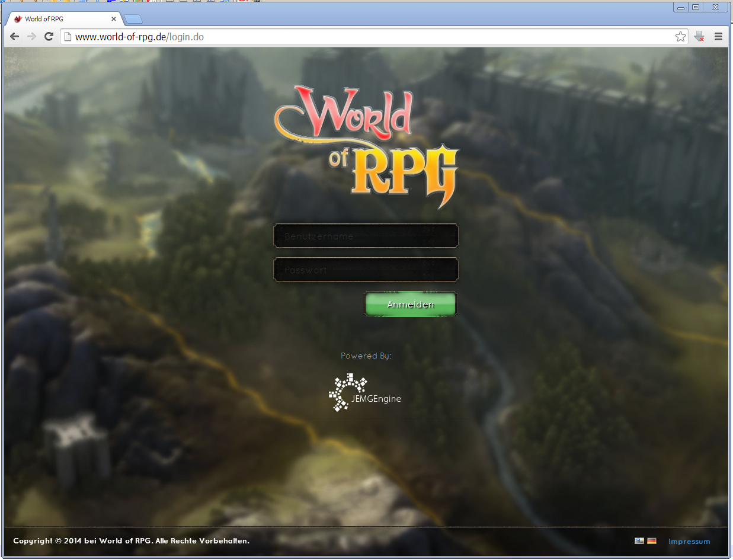
Task: Close the World of RPG tab
Action: click(x=114, y=19)
